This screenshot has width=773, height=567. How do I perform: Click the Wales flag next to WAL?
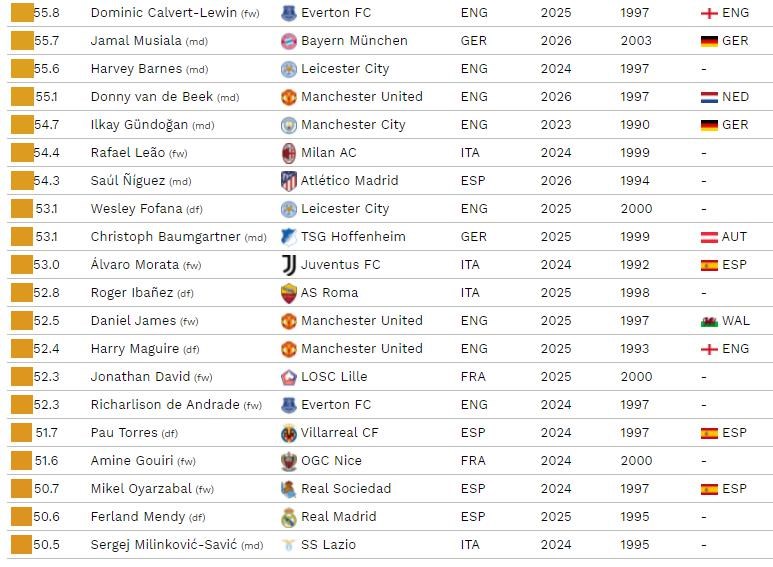click(x=708, y=321)
